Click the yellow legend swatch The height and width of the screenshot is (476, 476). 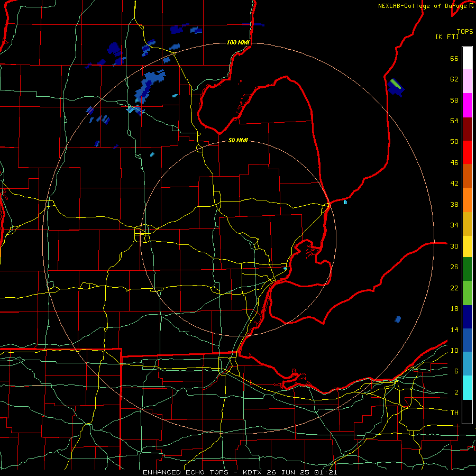click(467, 246)
